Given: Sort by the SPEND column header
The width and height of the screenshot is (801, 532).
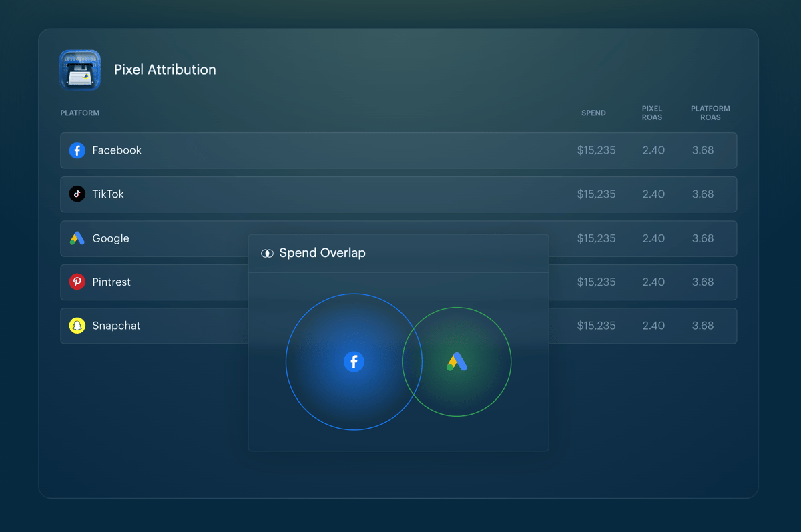Looking at the screenshot, I should coord(593,113).
